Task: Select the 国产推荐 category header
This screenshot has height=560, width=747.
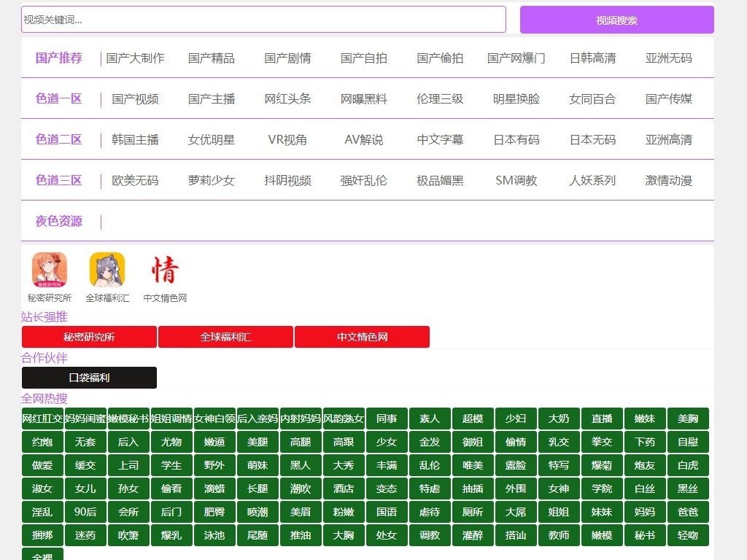Action: tap(59, 58)
